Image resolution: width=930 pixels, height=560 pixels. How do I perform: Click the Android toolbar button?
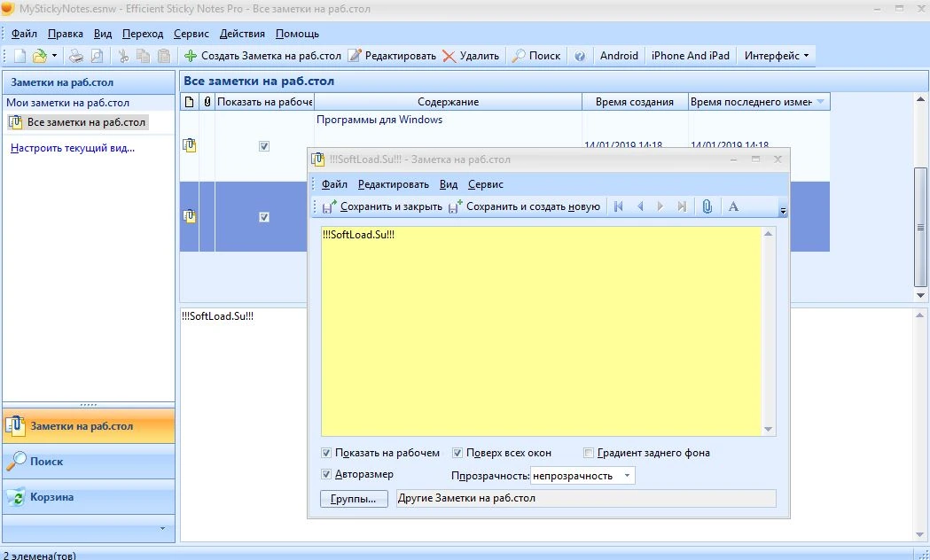(619, 56)
